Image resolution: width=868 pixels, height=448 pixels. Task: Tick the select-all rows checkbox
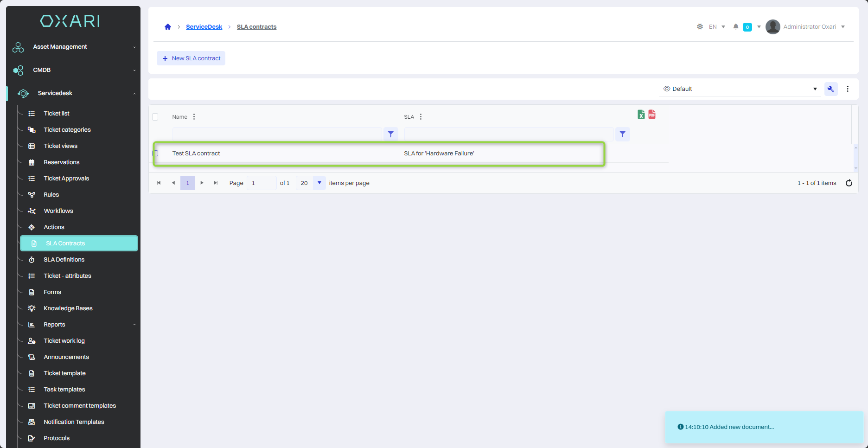pos(155,117)
